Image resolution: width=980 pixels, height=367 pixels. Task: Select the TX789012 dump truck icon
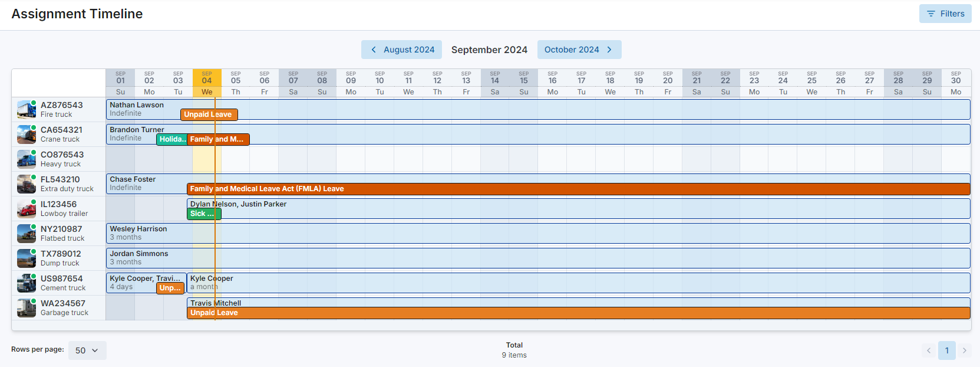coord(27,258)
